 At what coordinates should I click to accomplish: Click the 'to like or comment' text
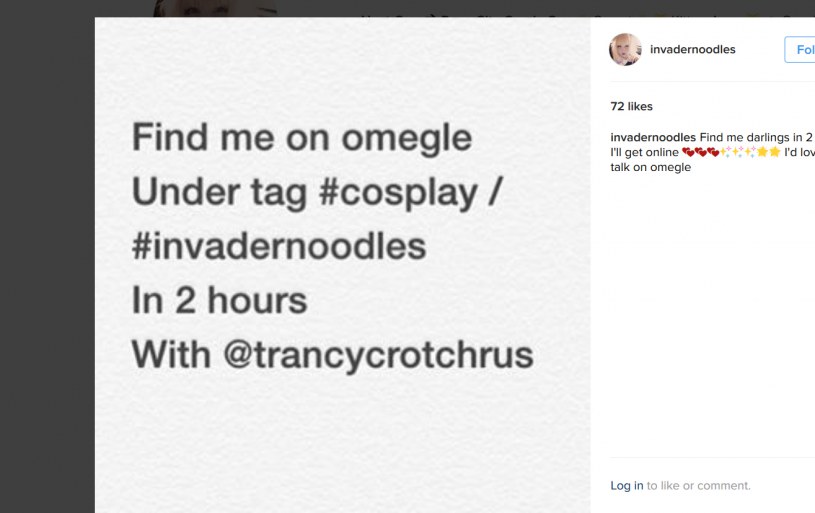click(698, 486)
